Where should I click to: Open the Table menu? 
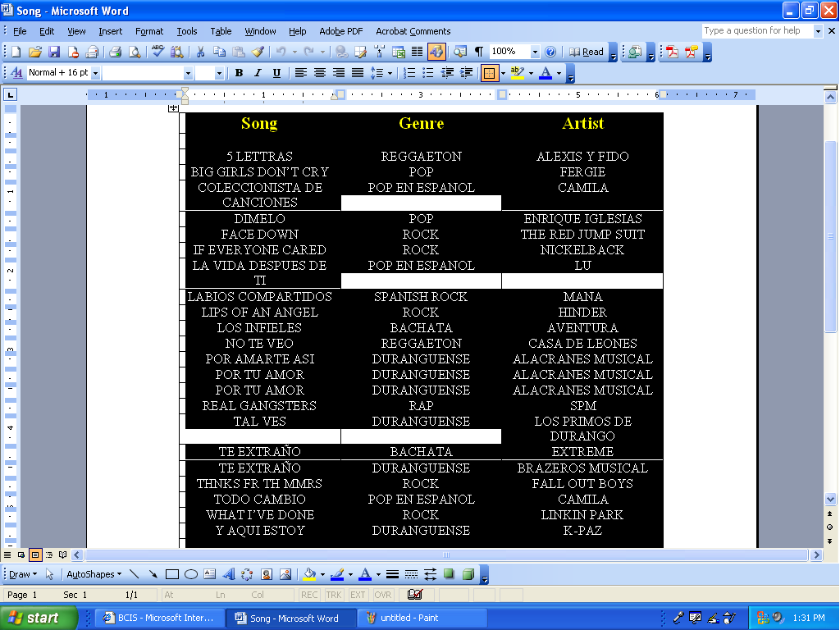click(x=221, y=31)
